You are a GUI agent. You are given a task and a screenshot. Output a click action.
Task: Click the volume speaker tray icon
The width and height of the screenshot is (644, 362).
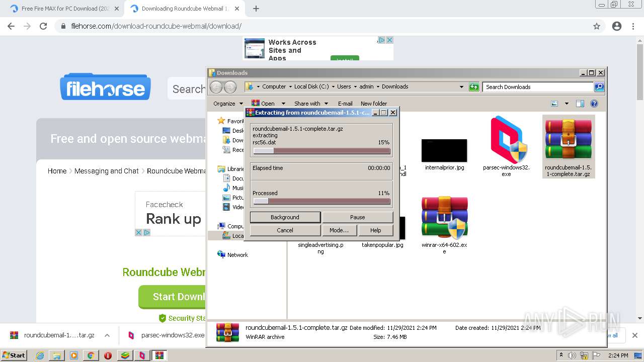(572, 355)
